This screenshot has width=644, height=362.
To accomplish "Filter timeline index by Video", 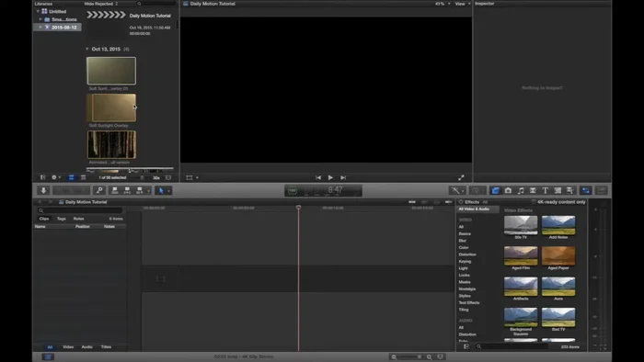I will point(68,346).
